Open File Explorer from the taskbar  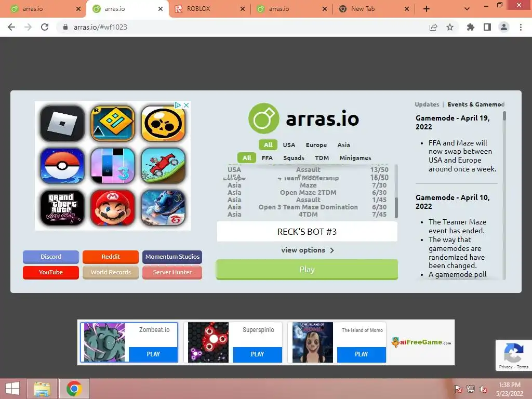tap(42, 389)
